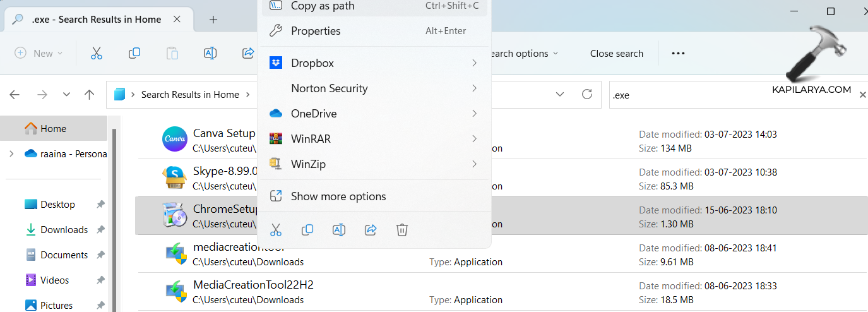Screen dimensions: 868x312
Task: Expand the Dropbox submenu
Action: [473, 63]
